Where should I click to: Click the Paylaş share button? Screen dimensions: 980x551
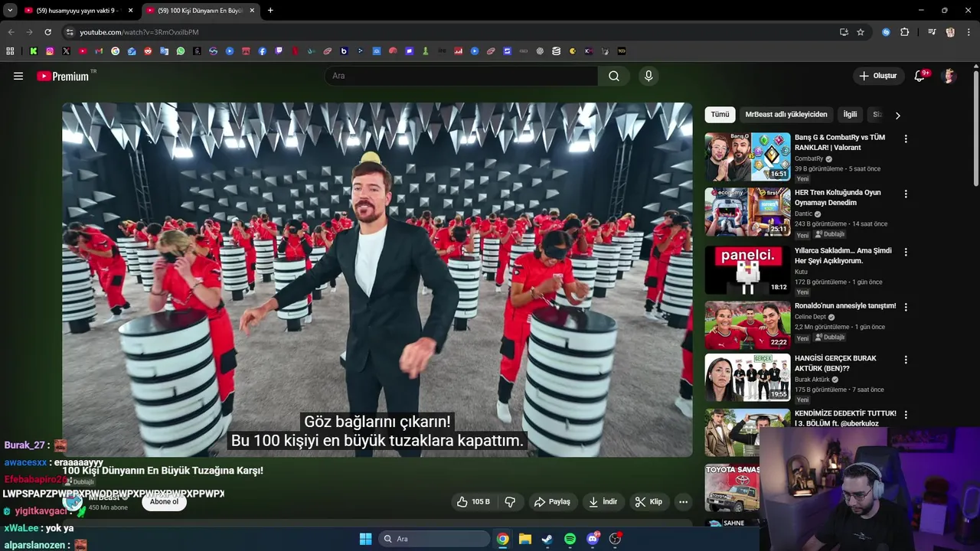pyautogui.click(x=552, y=502)
